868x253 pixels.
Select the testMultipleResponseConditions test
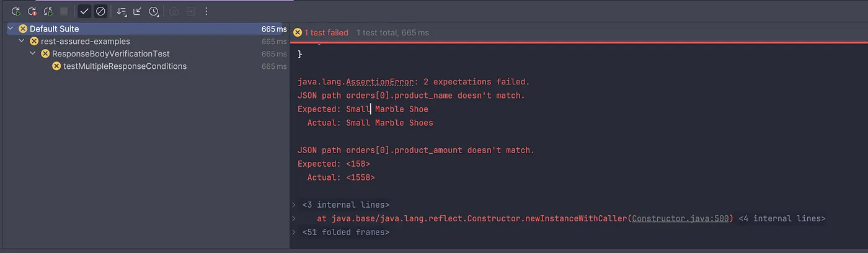click(x=125, y=66)
